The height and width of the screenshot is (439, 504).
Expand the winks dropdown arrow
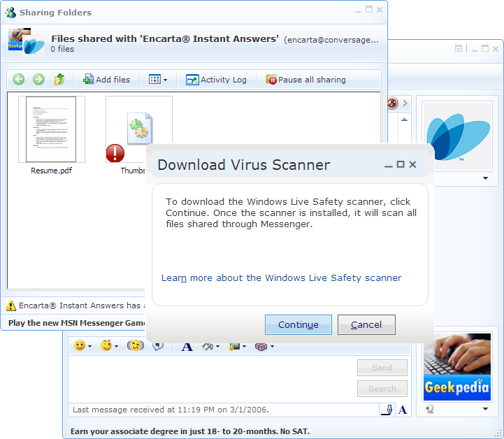pyautogui.click(x=116, y=347)
